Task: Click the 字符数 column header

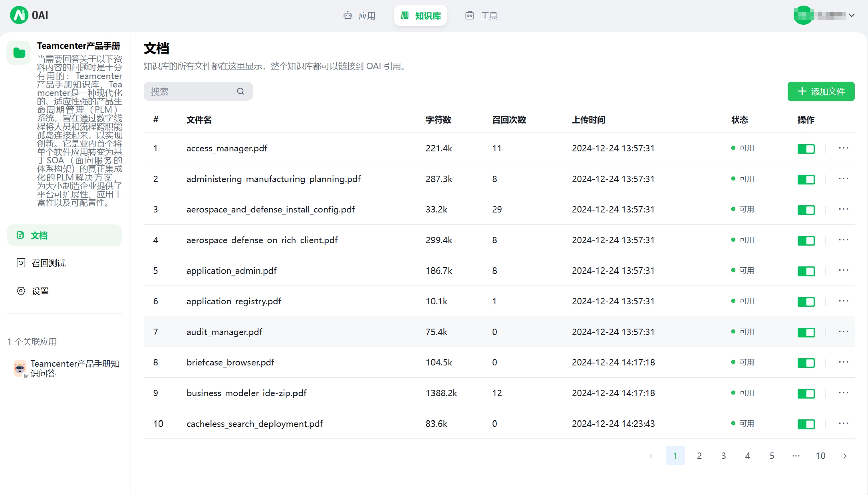Action: (438, 120)
